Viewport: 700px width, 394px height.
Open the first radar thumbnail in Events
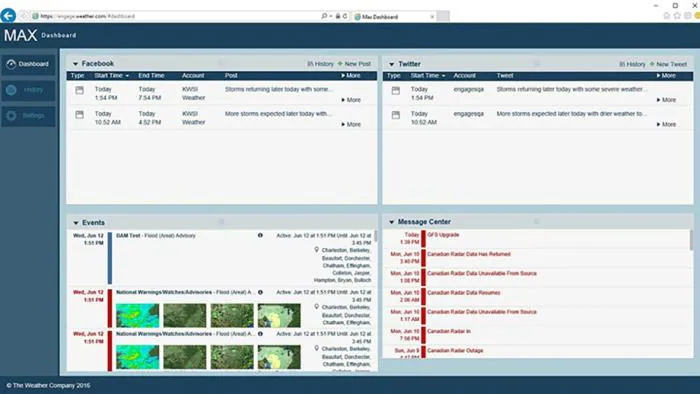[x=138, y=315]
